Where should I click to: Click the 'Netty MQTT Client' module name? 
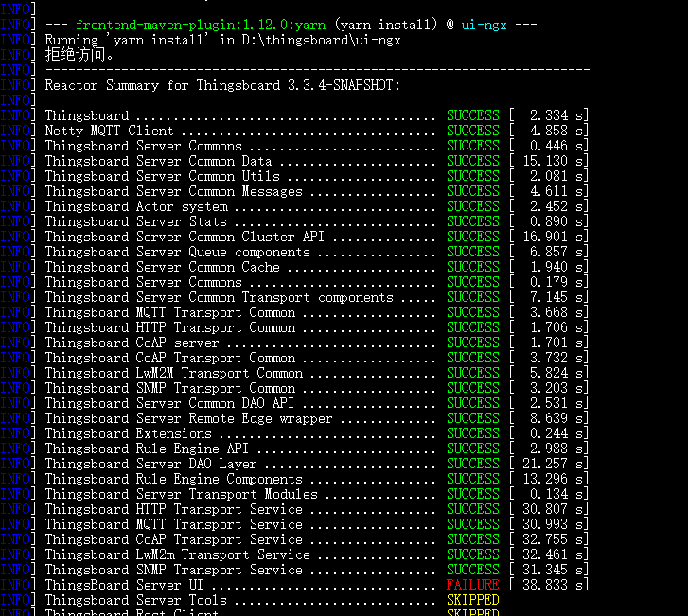click(x=109, y=131)
